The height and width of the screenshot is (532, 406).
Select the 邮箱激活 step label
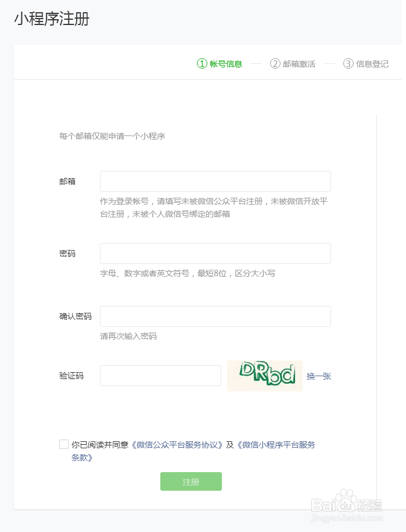299,64
